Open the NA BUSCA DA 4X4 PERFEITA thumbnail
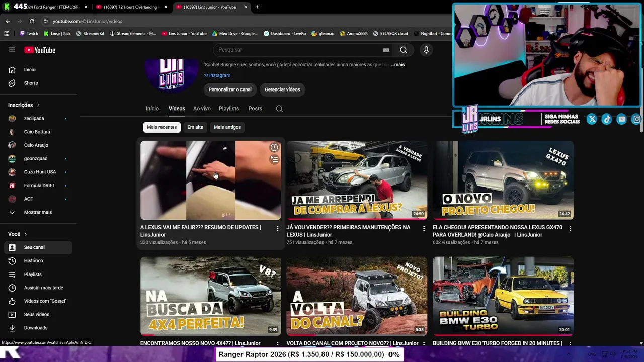This screenshot has width=644, height=362. [x=211, y=296]
